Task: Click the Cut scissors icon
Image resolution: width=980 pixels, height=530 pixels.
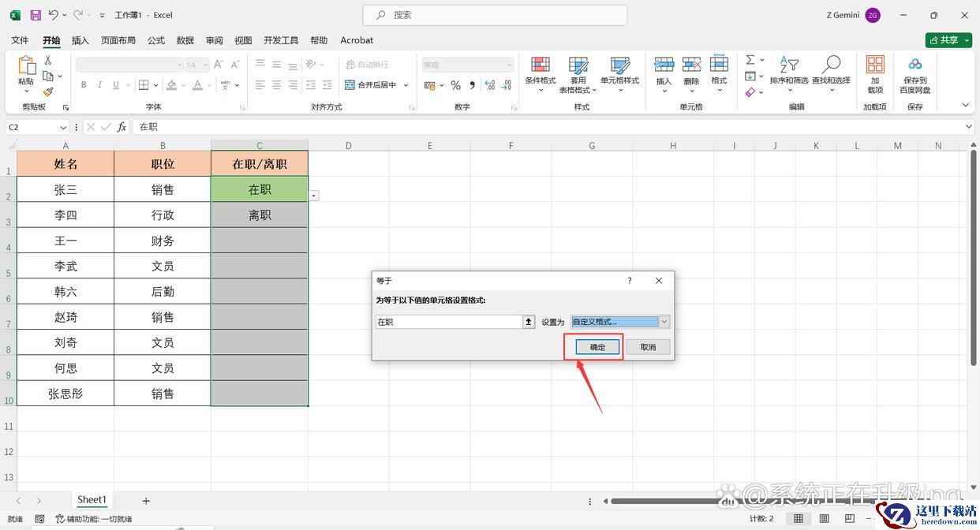Action: pos(48,60)
